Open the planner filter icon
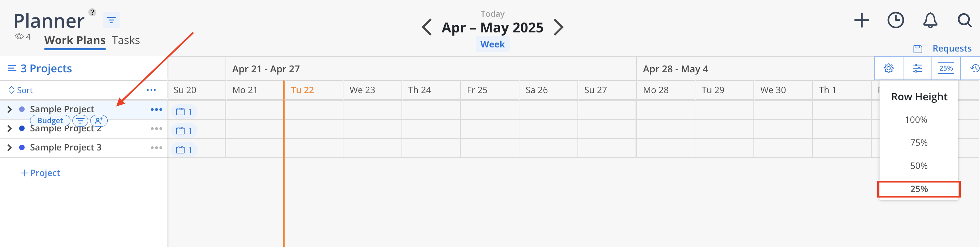This screenshot has height=247, width=980. [111, 20]
